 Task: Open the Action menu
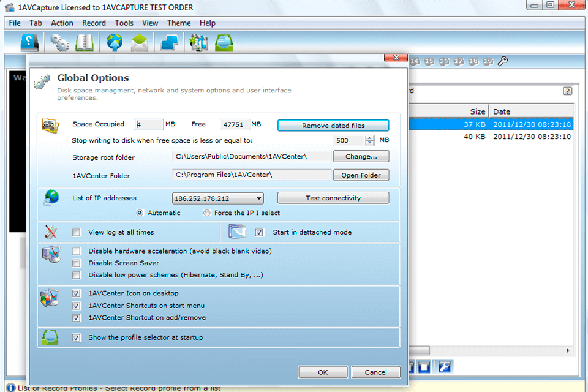(x=62, y=23)
